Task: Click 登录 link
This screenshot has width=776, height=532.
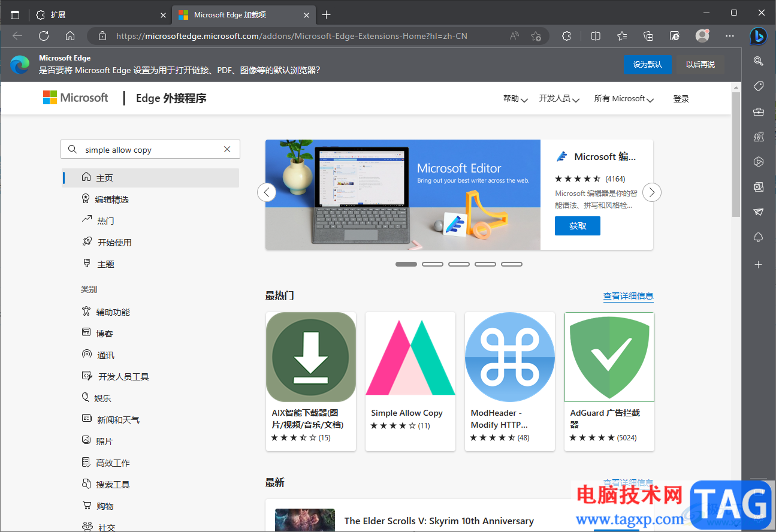Action: point(681,99)
